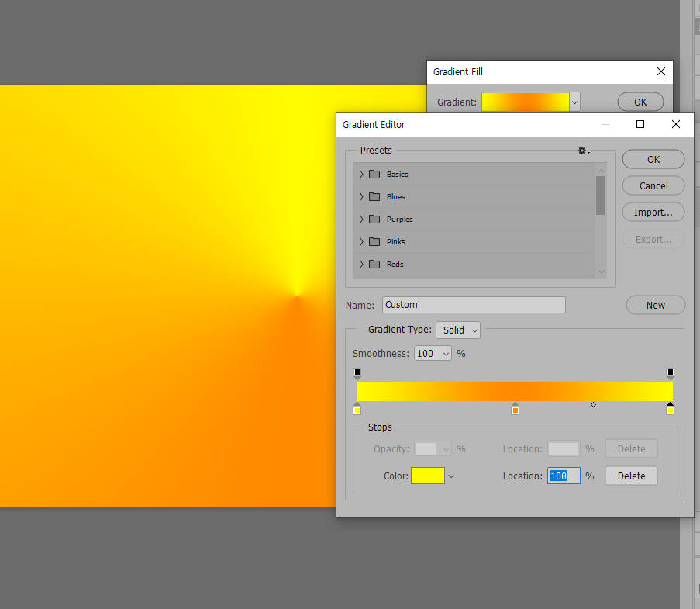Select the Pinks folder label

click(395, 242)
